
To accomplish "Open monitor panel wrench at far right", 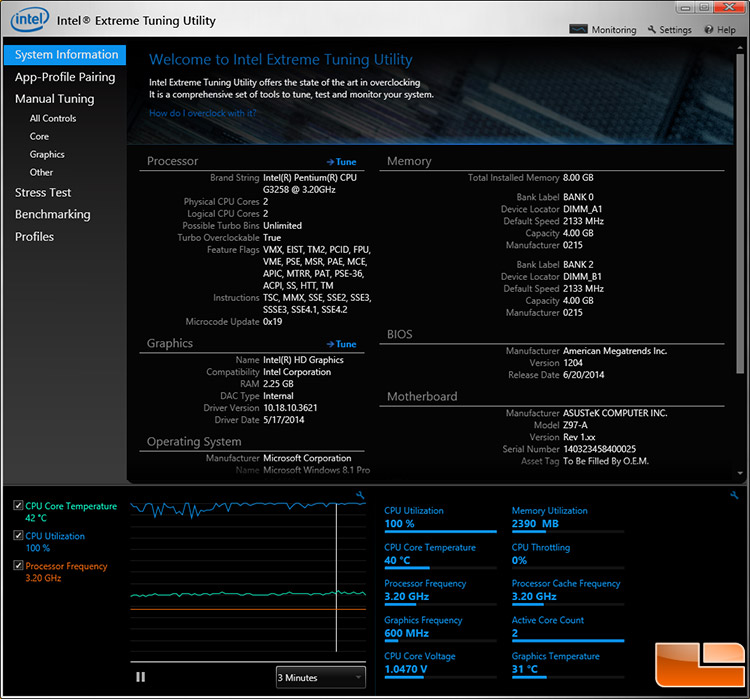I will [734, 495].
